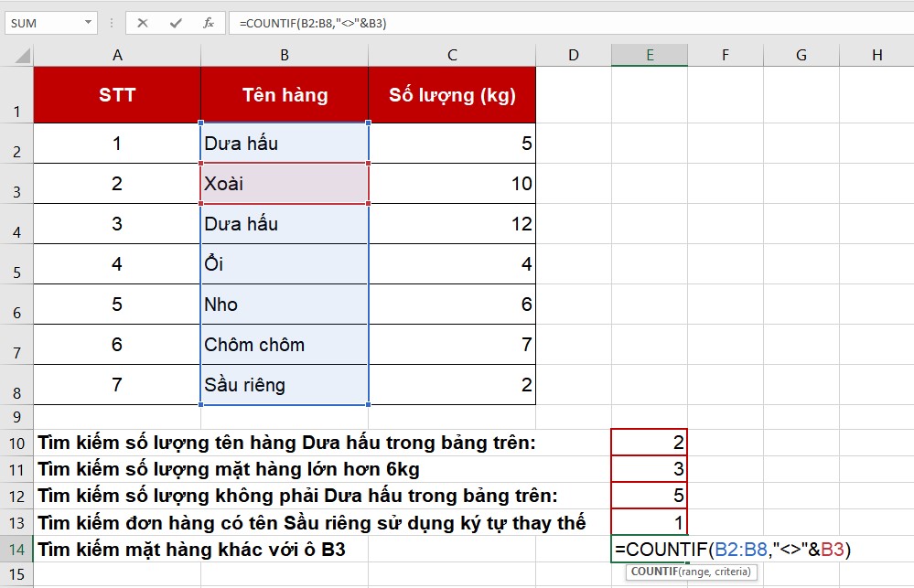Image resolution: width=914 pixels, height=588 pixels.
Task: Select column C header
Action: click(x=452, y=56)
